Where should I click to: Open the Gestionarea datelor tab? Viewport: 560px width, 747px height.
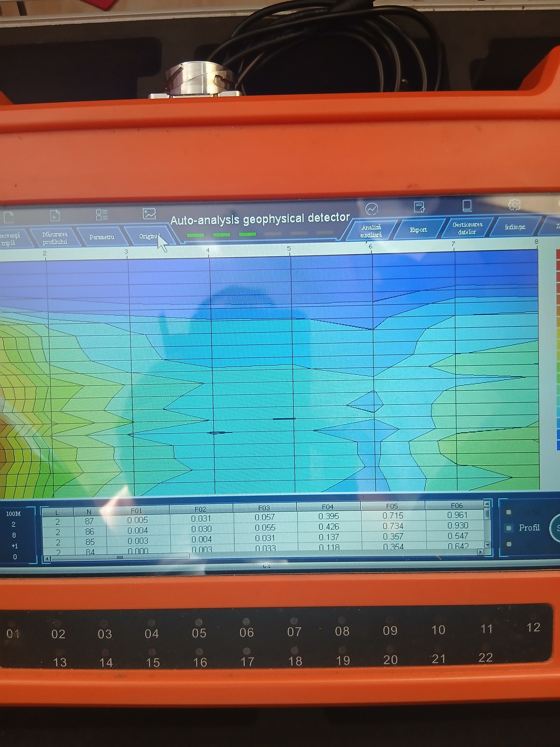click(x=467, y=228)
